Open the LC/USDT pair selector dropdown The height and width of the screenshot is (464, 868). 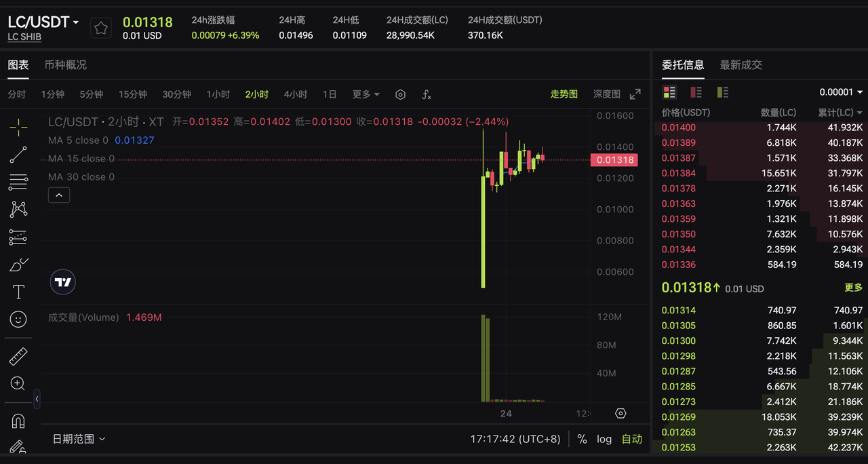coord(43,22)
